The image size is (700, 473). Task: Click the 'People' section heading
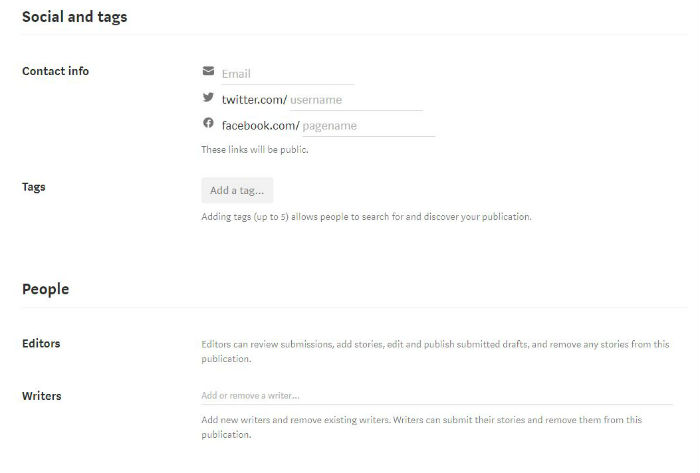pos(45,289)
